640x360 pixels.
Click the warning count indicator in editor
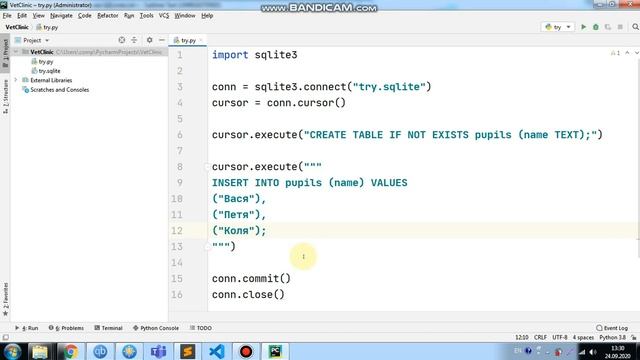615,53
